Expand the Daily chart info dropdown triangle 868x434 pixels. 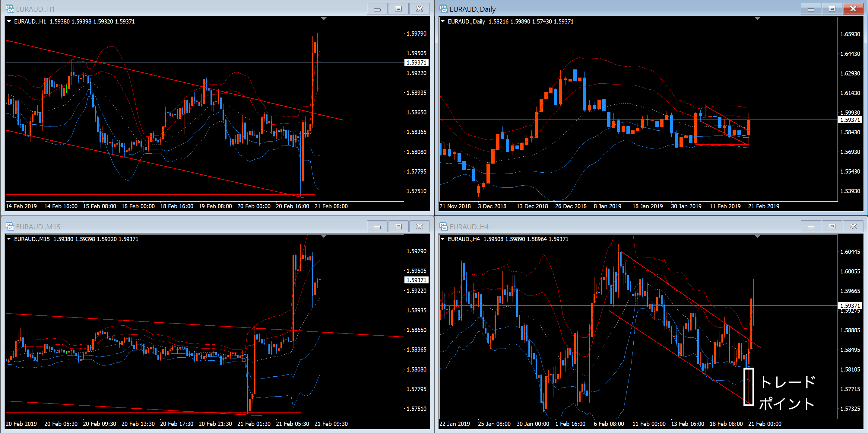[x=443, y=22]
